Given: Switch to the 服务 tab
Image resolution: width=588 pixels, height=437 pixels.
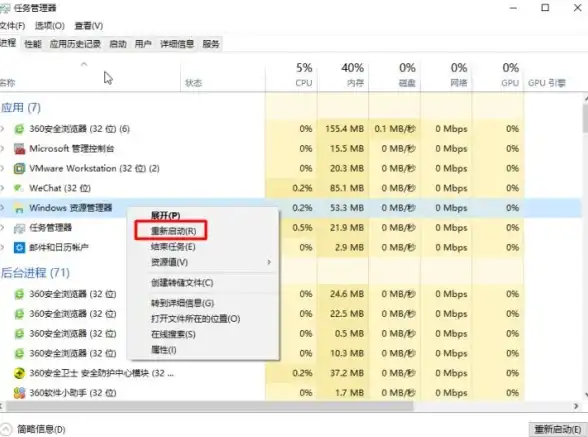Looking at the screenshot, I should coord(211,44).
